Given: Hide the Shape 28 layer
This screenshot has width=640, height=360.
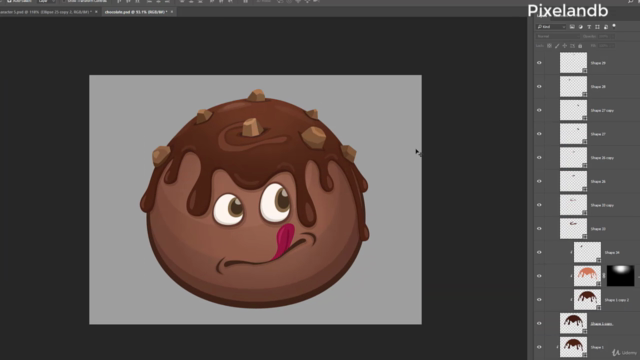Looking at the screenshot, I should tap(539, 87).
